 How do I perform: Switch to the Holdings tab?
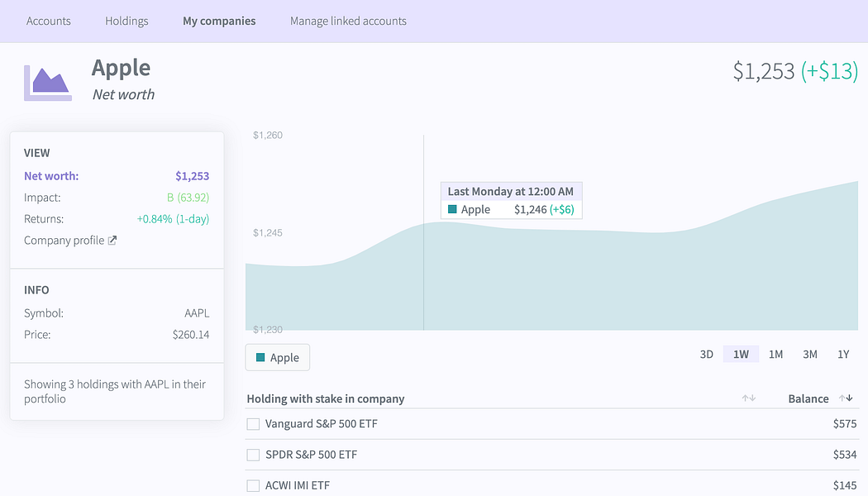point(126,21)
